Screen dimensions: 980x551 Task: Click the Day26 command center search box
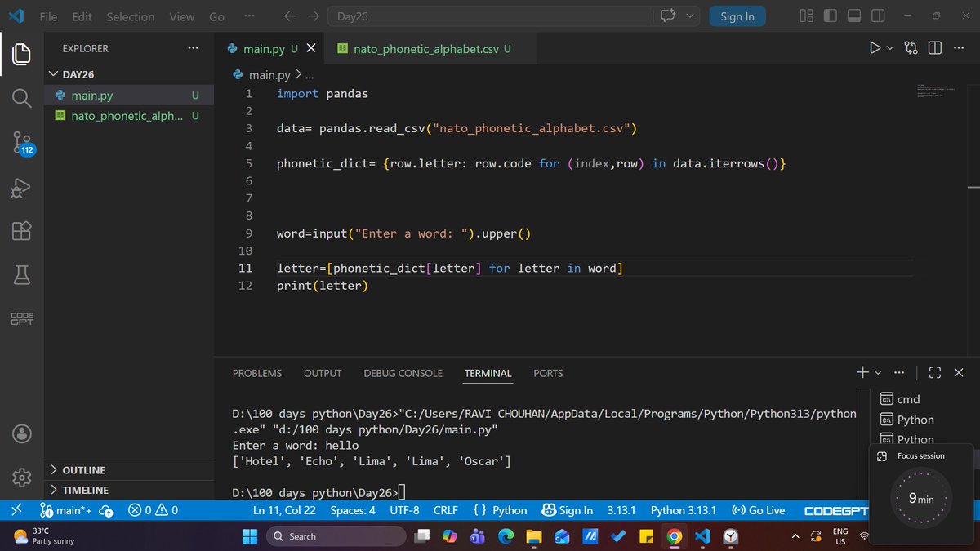[490, 16]
